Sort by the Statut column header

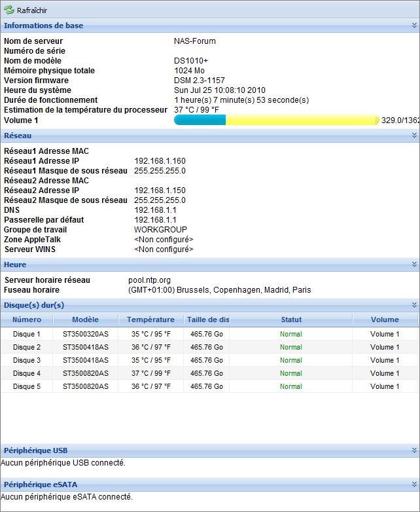291,320
